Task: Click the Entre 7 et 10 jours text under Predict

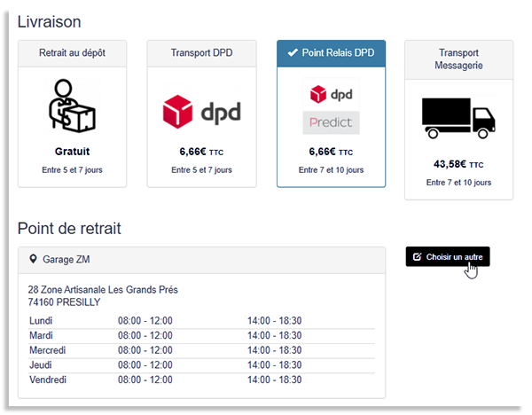Action: 331,169
